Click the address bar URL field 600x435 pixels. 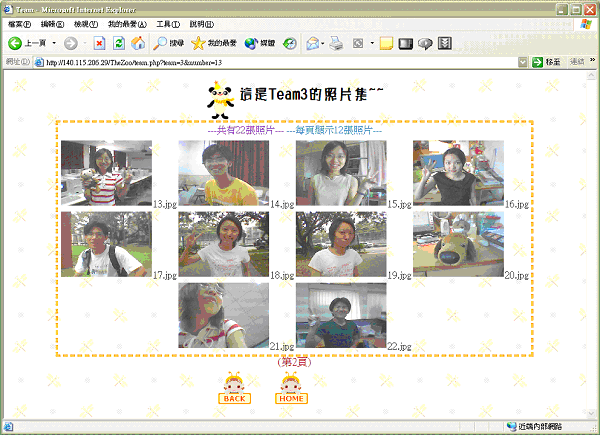click(280, 62)
